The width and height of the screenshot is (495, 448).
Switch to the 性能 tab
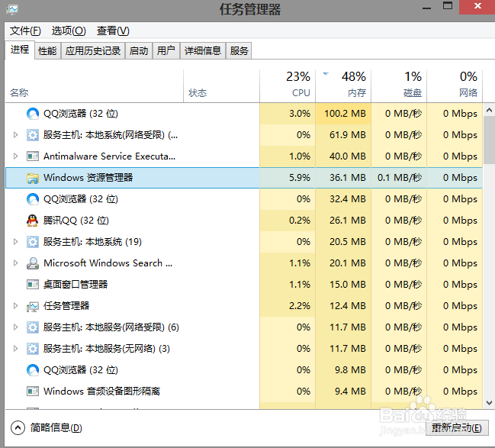(47, 51)
